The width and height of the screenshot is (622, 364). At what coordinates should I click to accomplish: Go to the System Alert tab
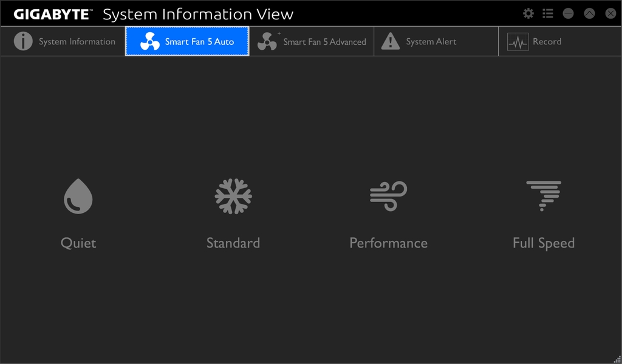click(431, 42)
